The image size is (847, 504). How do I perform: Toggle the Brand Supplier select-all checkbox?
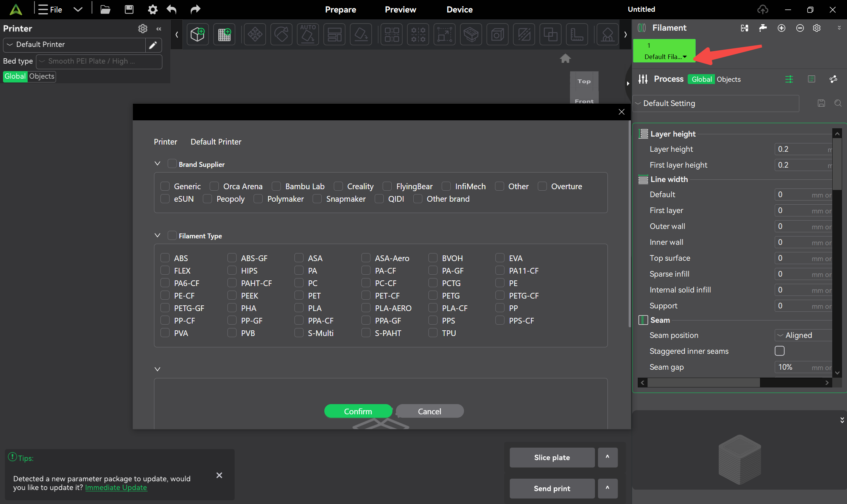[172, 164]
